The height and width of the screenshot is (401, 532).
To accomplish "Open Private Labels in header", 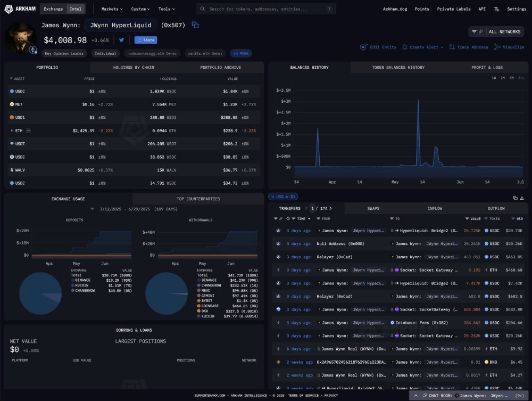I will (x=454, y=9).
